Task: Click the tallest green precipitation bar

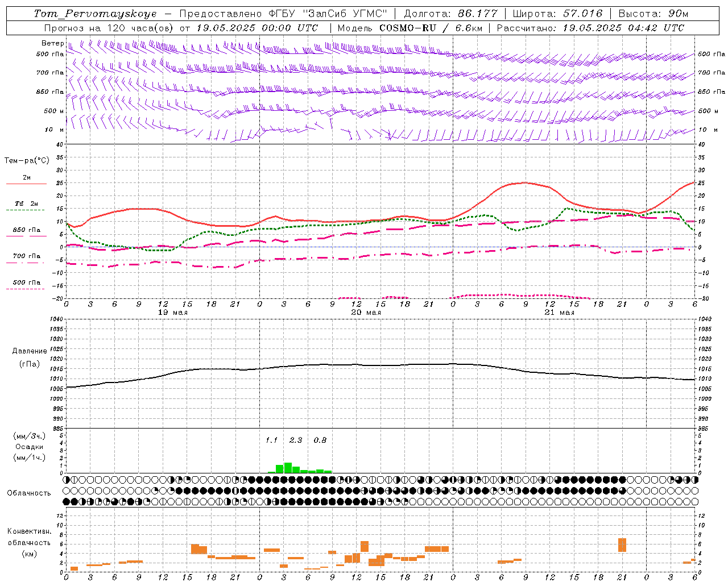Action: [288, 468]
